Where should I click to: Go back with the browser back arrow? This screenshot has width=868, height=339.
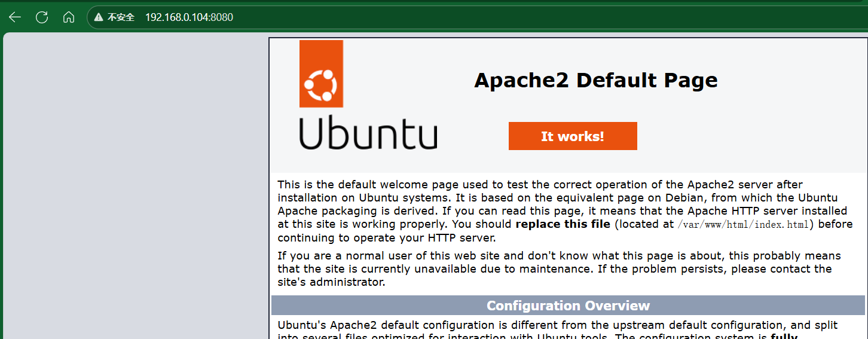tap(14, 17)
